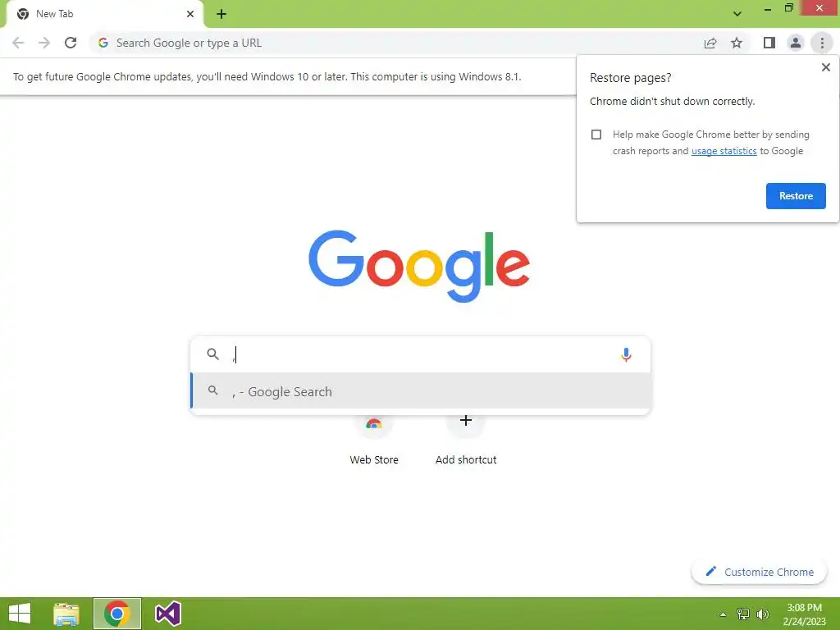Go back using the browser back arrow
The image size is (840, 630).
18,43
